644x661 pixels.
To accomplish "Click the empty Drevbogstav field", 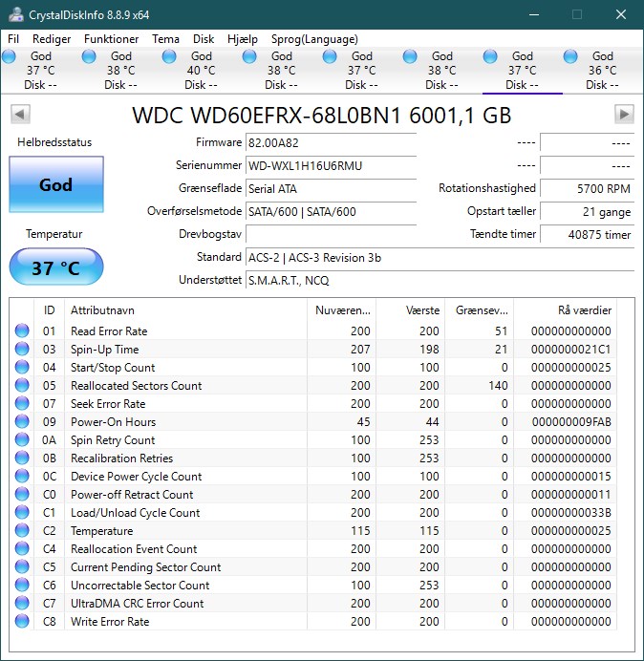I will [x=331, y=234].
